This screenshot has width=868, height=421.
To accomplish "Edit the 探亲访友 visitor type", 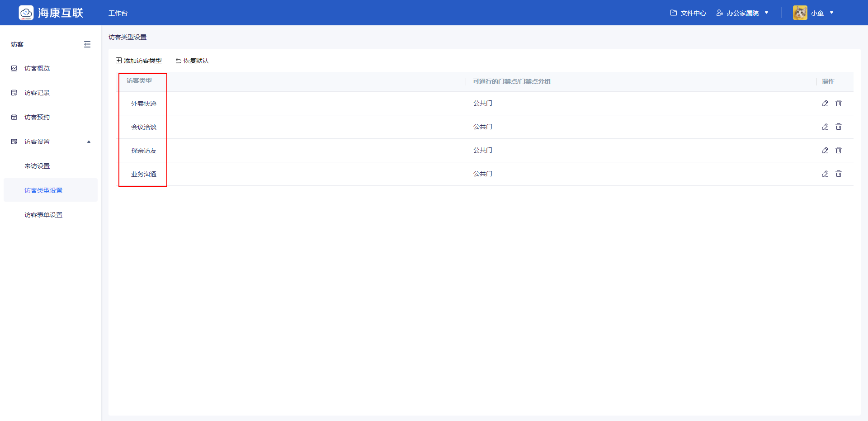I will click(x=825, y=150).
